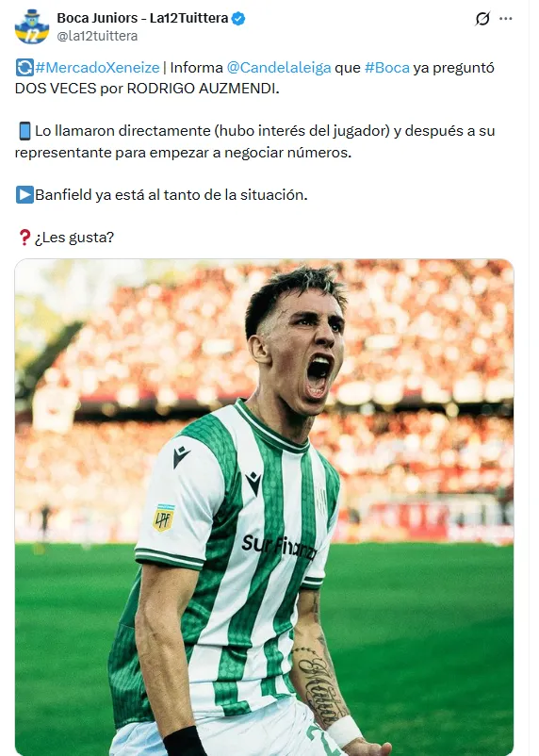539x756 pixels.
Task: Click the play button emoji before Banfield
Action: click(24, 195)
